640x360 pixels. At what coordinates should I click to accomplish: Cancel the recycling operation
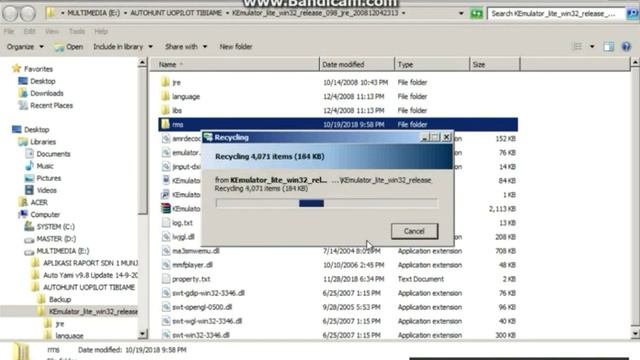point(414,231)
